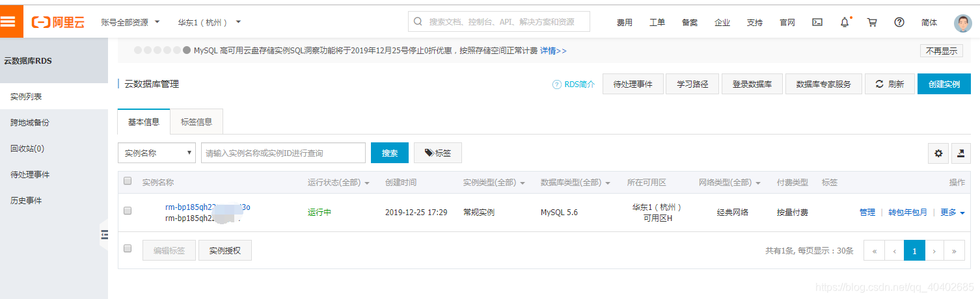Click the blue 搜索 button

click(390, 153)
